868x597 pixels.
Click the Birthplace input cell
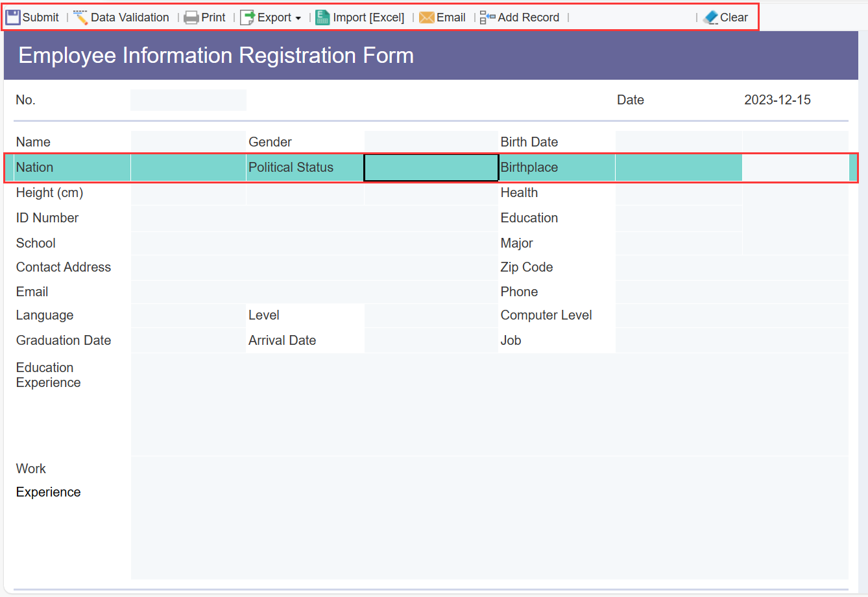pyautogui.click(x=679, y=167)
